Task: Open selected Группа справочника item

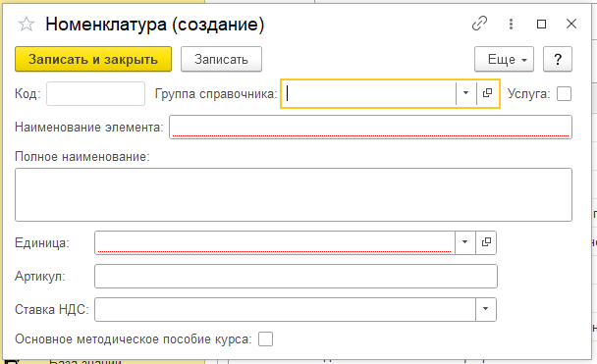Action: [487, 93]
